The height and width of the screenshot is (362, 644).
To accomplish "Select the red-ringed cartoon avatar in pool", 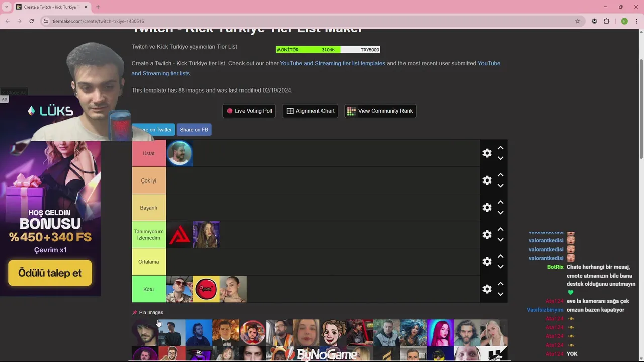I will tap(253, 333).
